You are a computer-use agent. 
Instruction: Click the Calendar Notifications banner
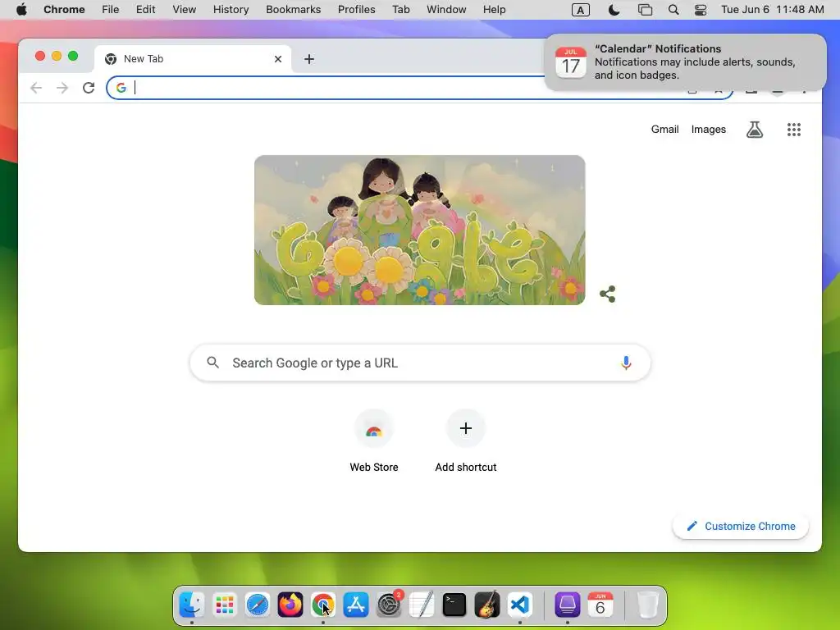686,62
